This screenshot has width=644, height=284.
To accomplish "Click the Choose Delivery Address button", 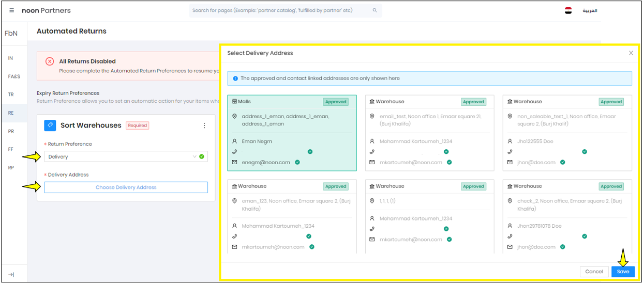I will pyautogui.click(x=126, y=187).
